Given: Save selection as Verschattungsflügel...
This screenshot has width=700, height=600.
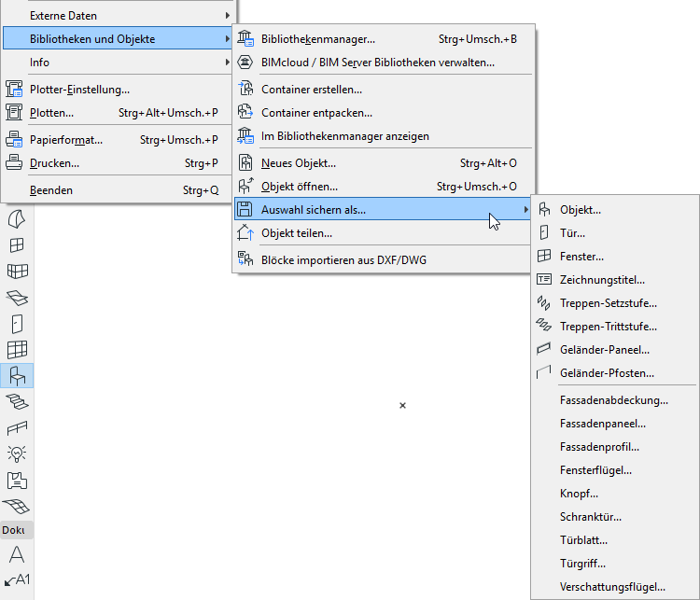Looking at the screenshot, I should pos(614,587).
